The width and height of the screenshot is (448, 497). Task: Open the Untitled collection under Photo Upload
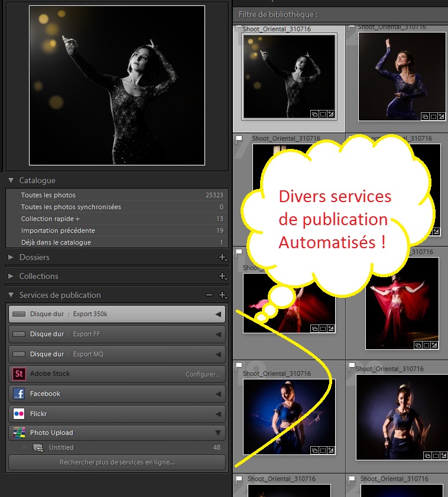point(61,447)
